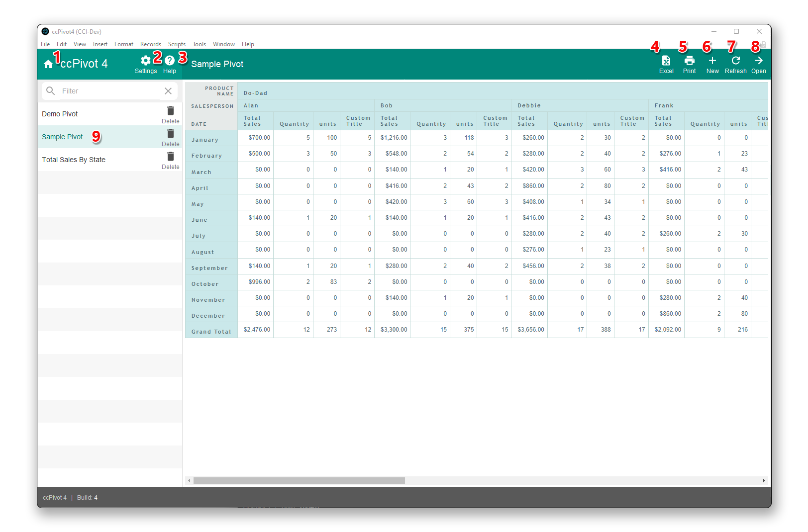This screenshot has width=808, height=532.
Task: Click the PRODUCT NAME field label
Action: point(219,91)
